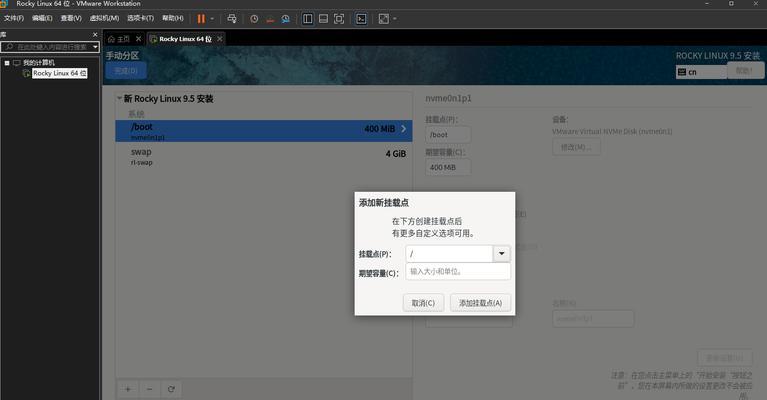Click the 添加挂载点(A) button
This screenshot has height=400, width=767.
coord(480,303)
